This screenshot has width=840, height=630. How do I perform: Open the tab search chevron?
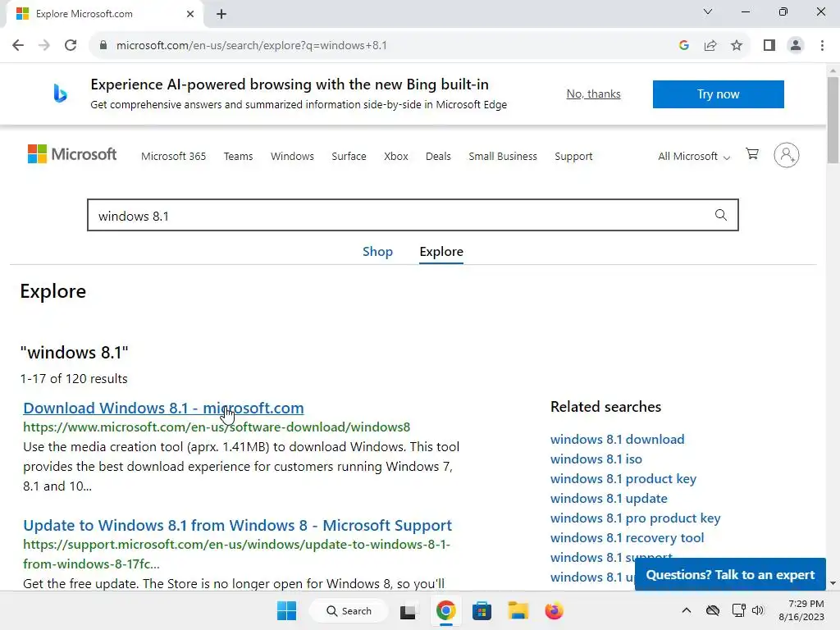[708, 11]
